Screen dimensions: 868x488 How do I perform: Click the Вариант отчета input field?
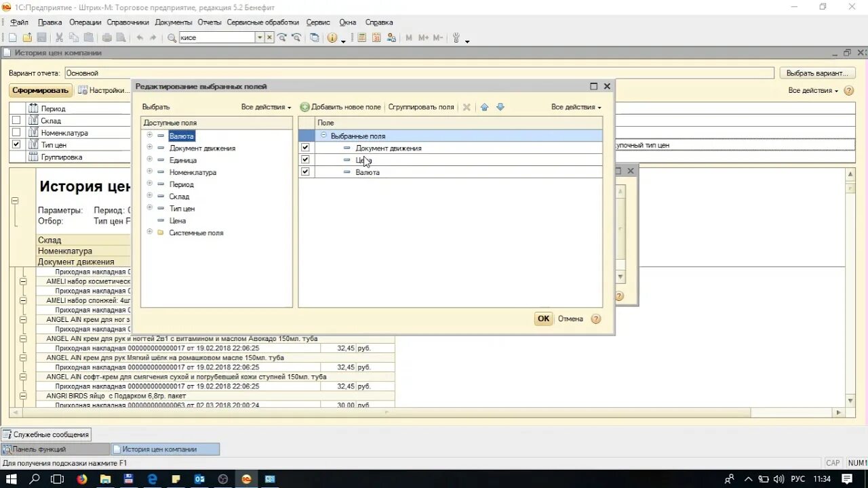(419, 73)
